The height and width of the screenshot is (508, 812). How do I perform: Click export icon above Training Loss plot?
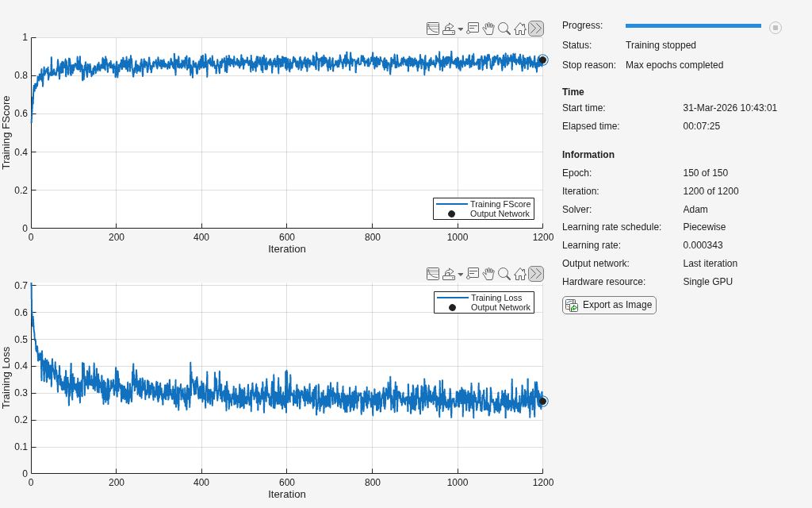(x=449, y=274)
